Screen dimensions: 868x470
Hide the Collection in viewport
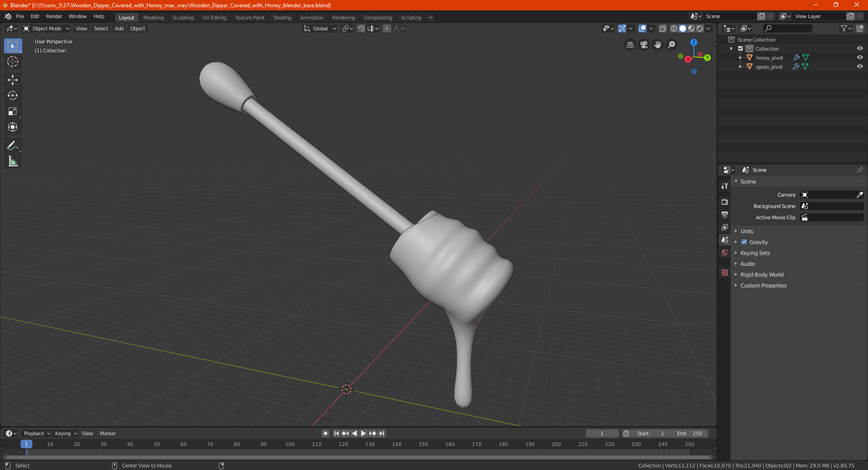click(860, 49)
